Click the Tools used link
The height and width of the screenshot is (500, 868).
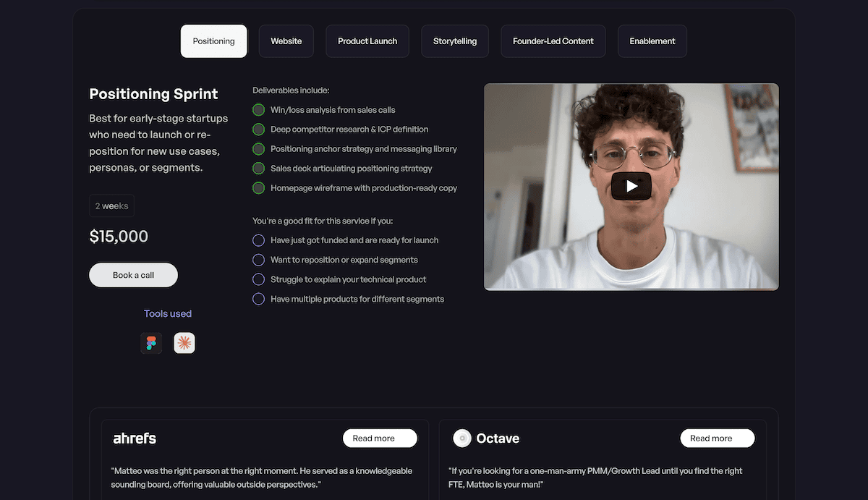(x=167, y=313)
